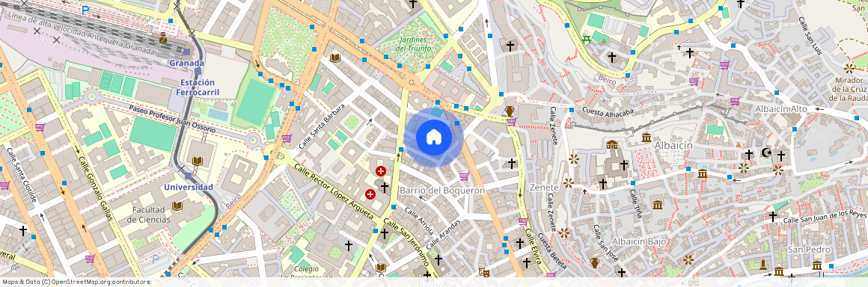The image size is (868, 287).
Task: Click the Zenete neighborhood label
Action: pos(543,188)
